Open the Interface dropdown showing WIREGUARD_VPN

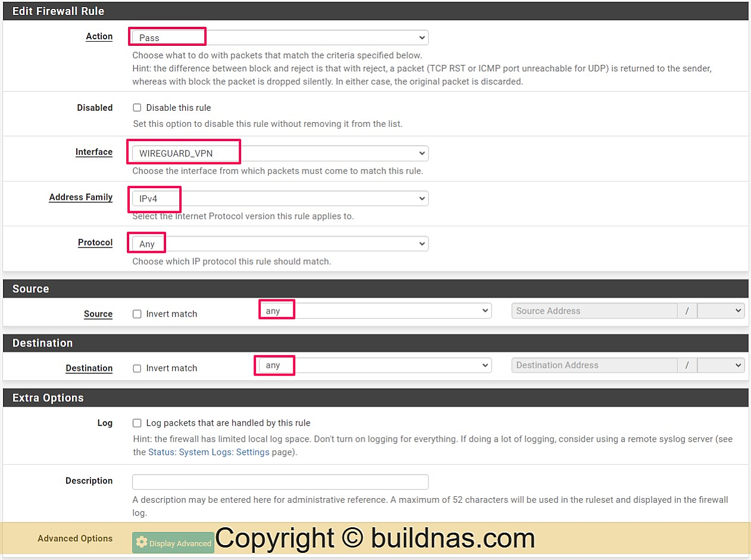tap(280, 153)
